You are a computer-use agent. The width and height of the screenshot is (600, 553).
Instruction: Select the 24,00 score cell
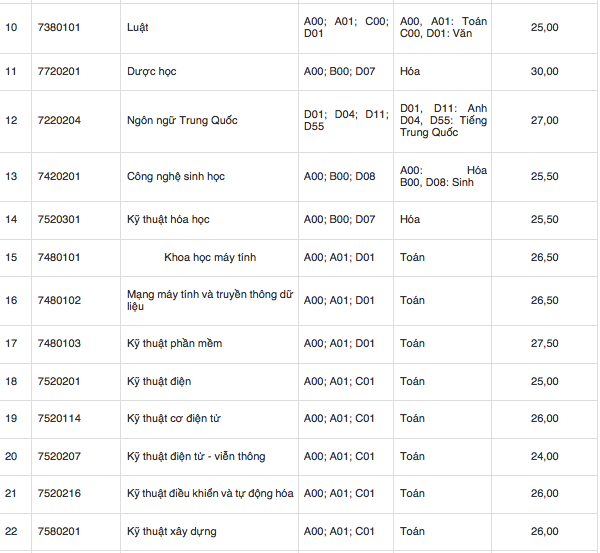pos(544,456)
